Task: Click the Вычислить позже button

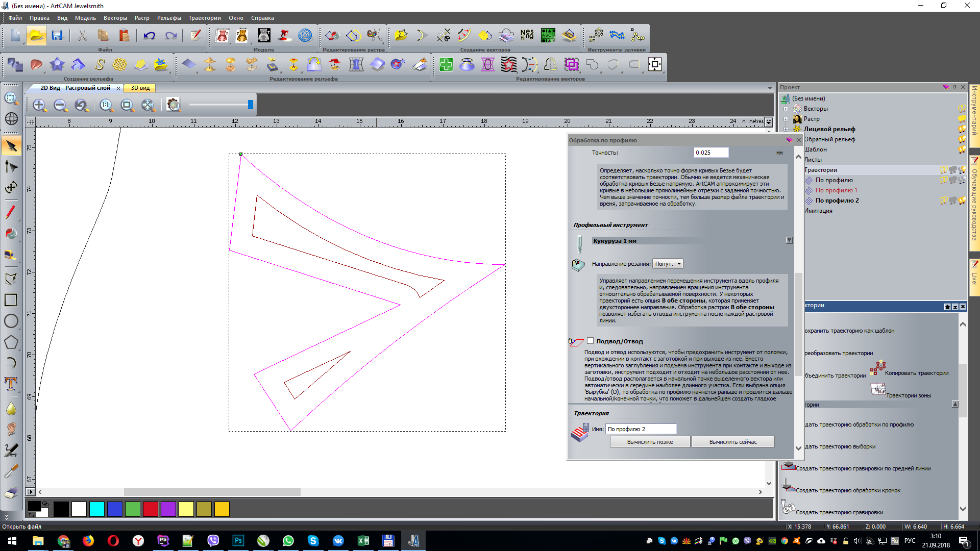Action: pos(650,442)
